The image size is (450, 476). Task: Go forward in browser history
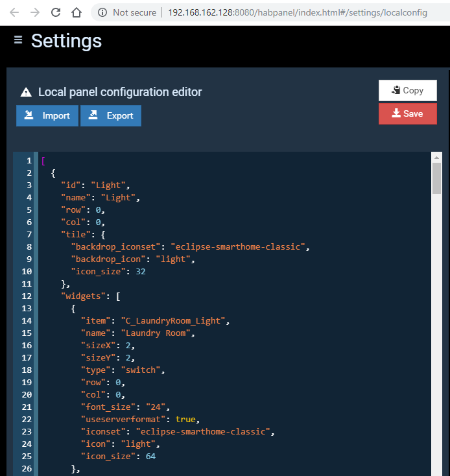pos(35,12)
